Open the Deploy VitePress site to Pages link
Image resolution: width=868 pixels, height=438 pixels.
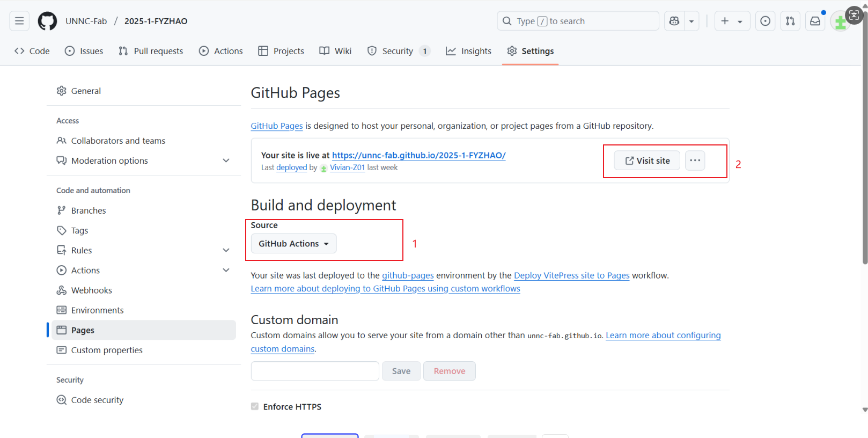pos(571,275)
